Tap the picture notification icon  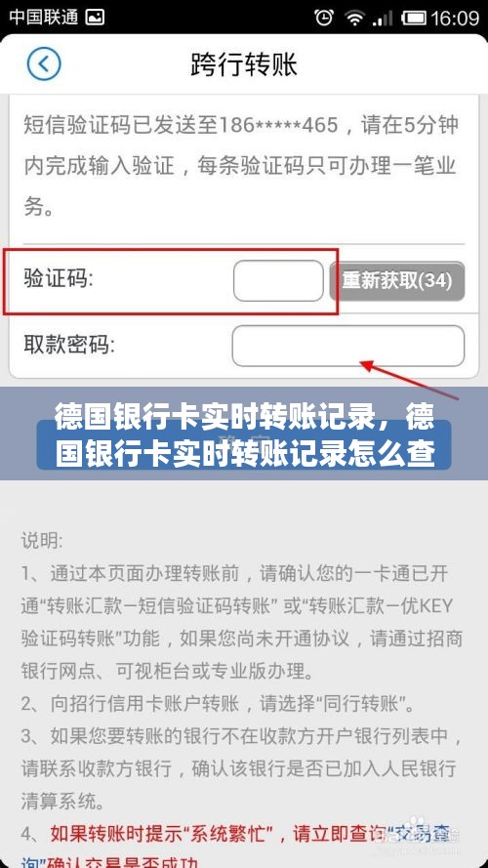[x=96, y=18]
